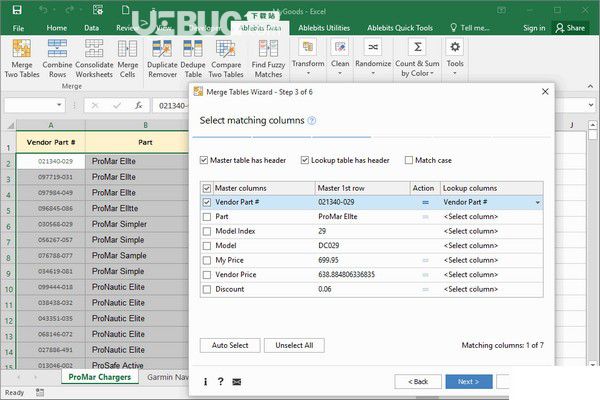Go back with the < Back button
The image size is (600, 400).
pos(418,382)
